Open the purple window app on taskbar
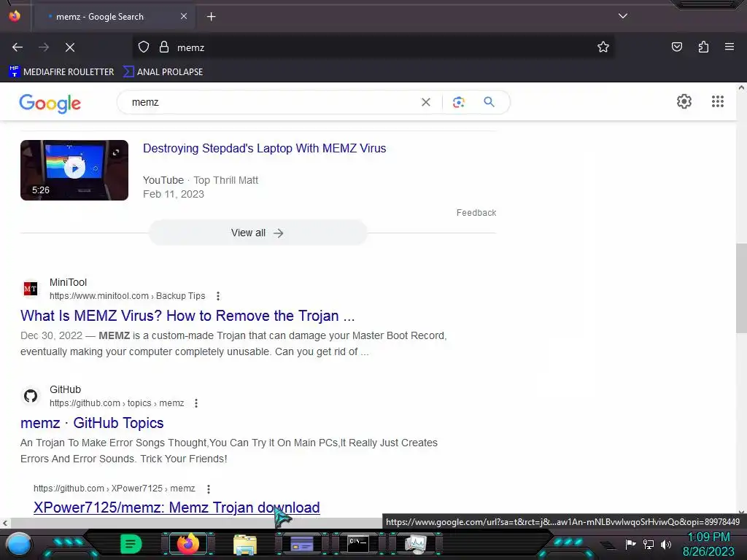The width and height of the screenshot is (747, 560). point(301,544)
